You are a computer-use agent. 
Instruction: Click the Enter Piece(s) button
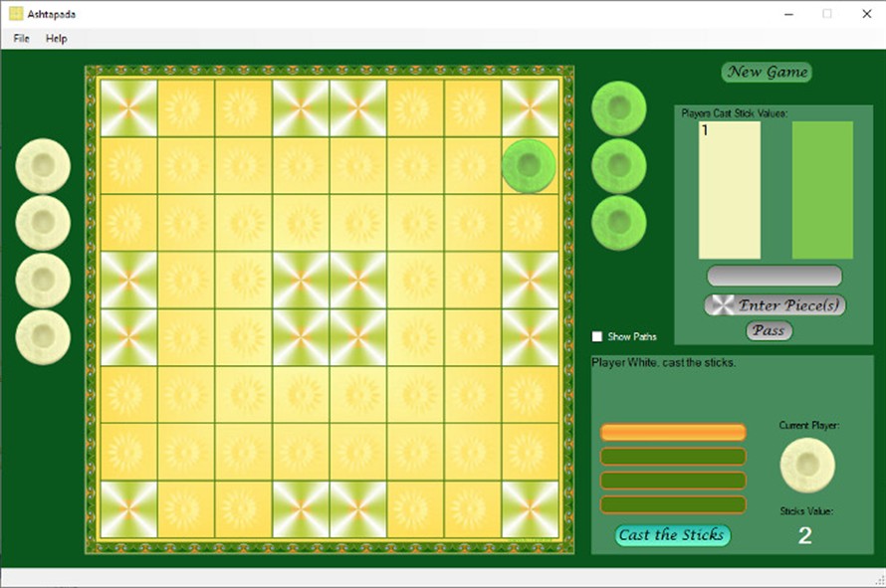click(x=775, y=305)
